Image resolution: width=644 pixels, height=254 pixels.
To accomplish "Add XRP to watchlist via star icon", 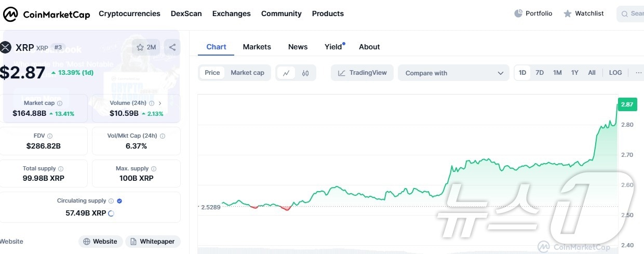I will tap(140, 47).
